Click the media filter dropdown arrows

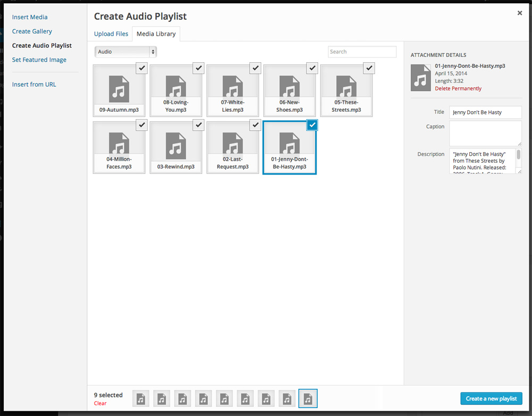153,52
